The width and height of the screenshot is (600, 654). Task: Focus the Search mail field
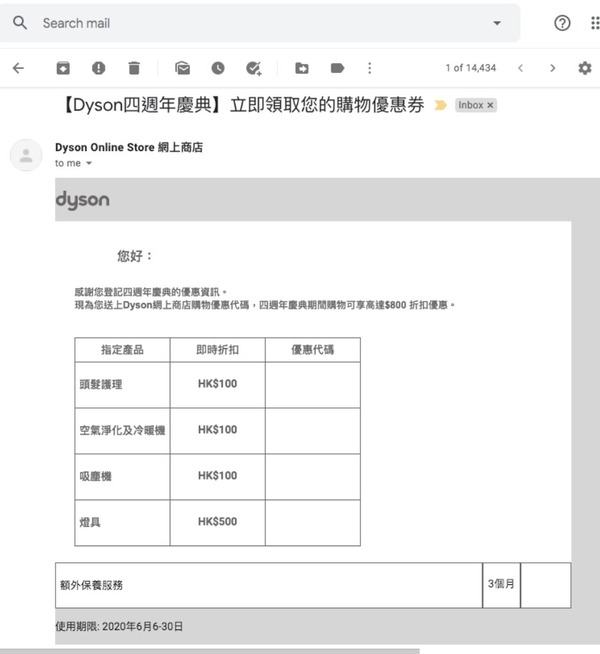point(259,23)
